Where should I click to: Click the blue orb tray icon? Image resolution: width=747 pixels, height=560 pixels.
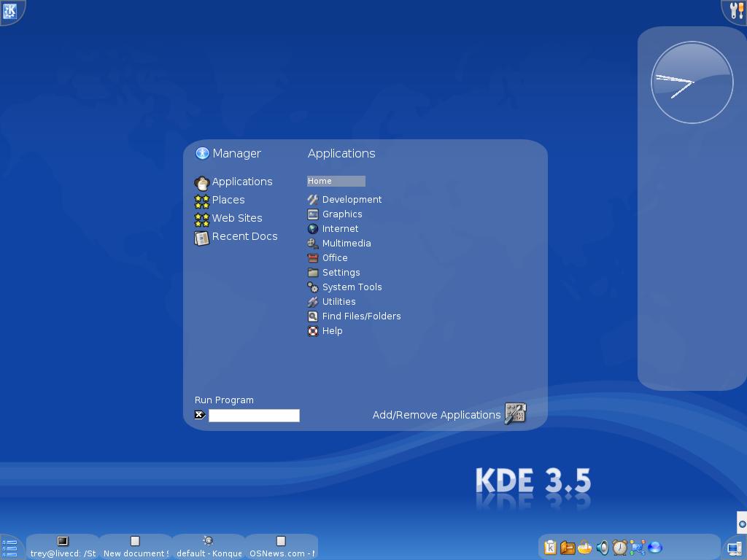[655, 548]
